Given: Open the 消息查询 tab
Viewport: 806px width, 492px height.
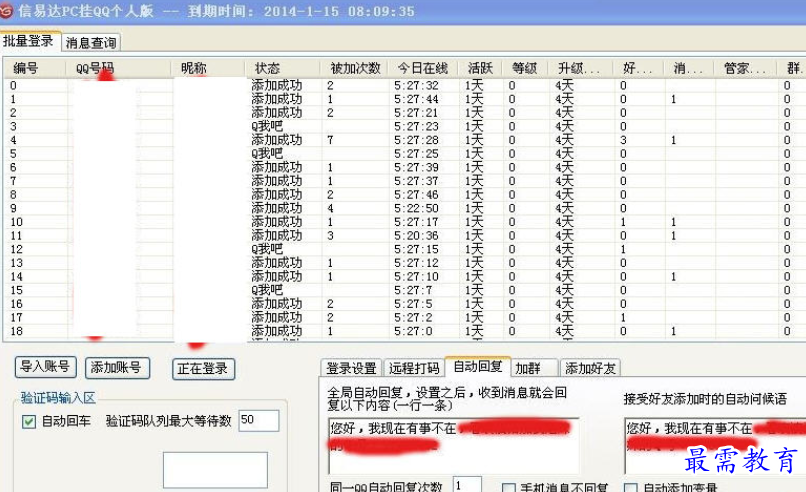Looking at the screenshot, I should (x=91, y=42).
